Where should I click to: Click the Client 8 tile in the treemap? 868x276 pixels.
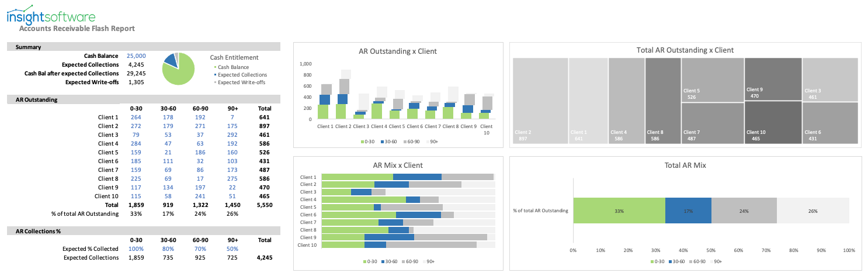click(x=663, y=101)
